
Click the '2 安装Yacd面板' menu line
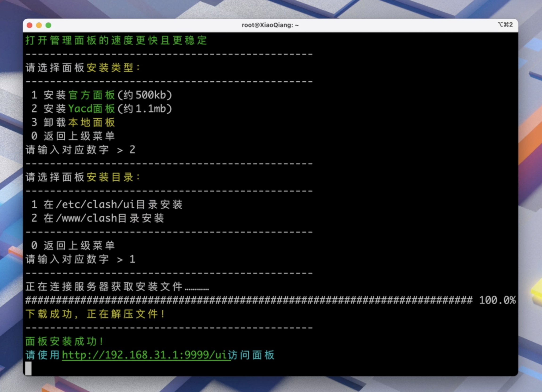pyautogui.click(x=102, y=109)
